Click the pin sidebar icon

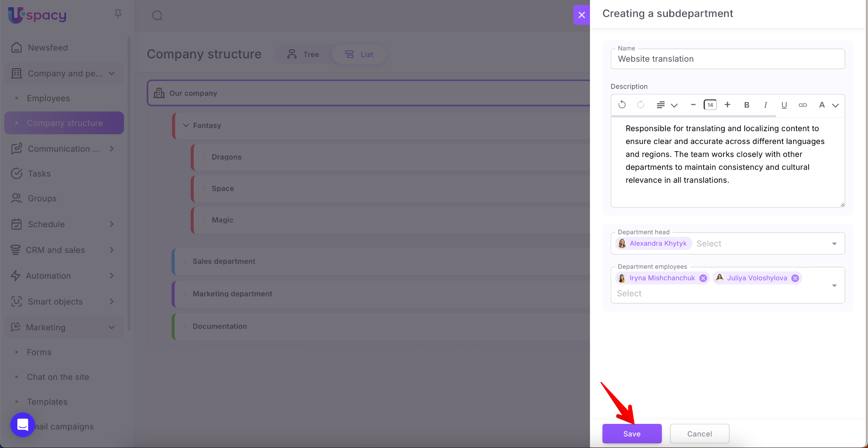coord(118,14)
